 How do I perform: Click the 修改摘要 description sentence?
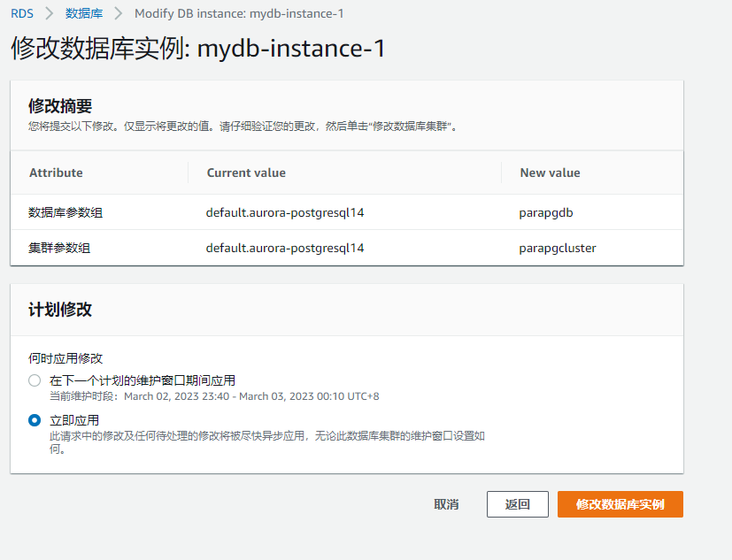pyautogui.click(x=243, y=127)
